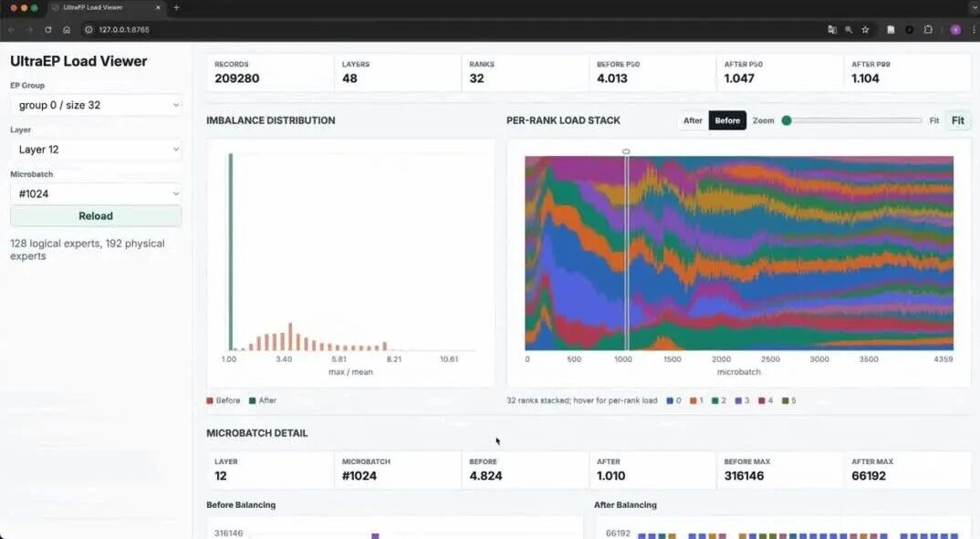
Task: Open the page zoom magnifier icon
Action: point(849,29)
